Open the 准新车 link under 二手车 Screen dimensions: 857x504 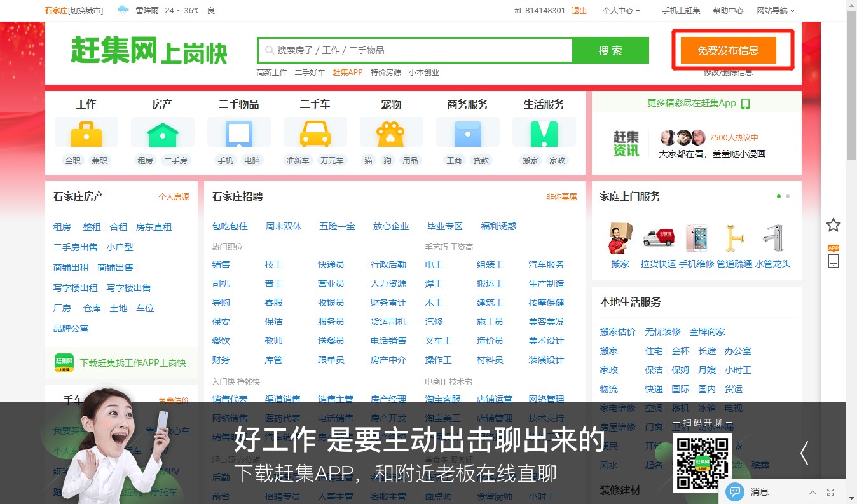298,160
